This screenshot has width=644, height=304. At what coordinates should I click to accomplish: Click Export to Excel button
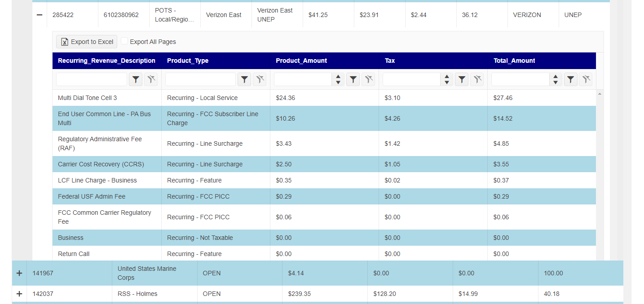[x=87, y=42]
